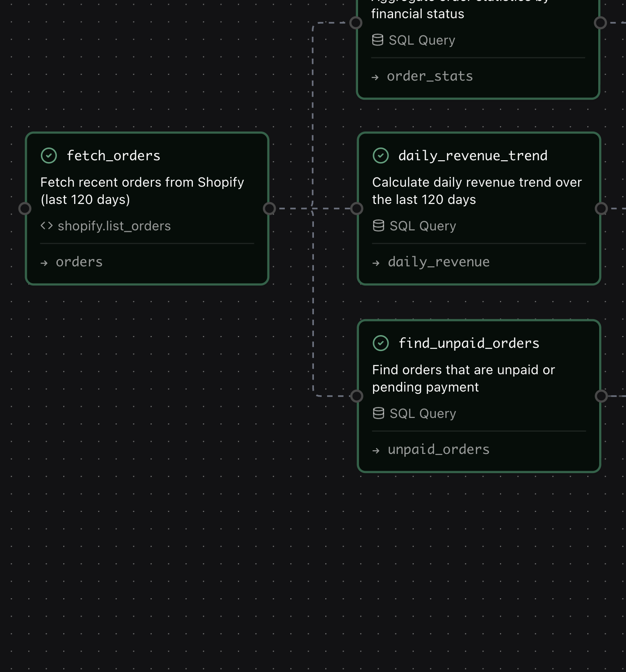Click arrow icon beside unpaid_orders output
Screen dimensions: 626x672
click(x=376, y=450)
